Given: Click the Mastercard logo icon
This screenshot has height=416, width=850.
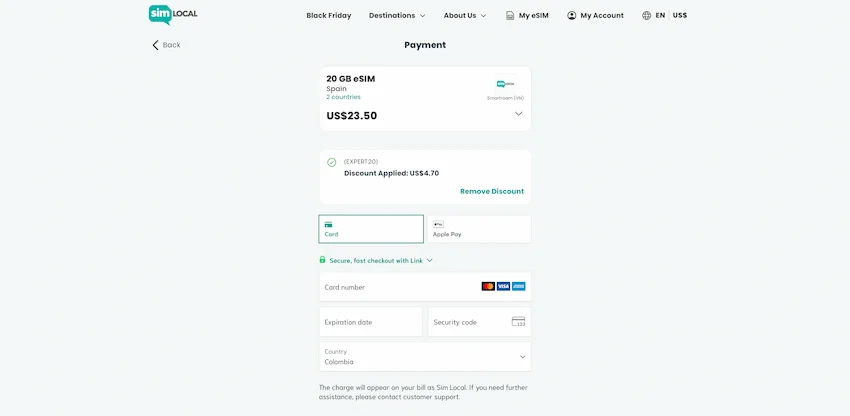Looking at the screenshot, I should point(488,287).
